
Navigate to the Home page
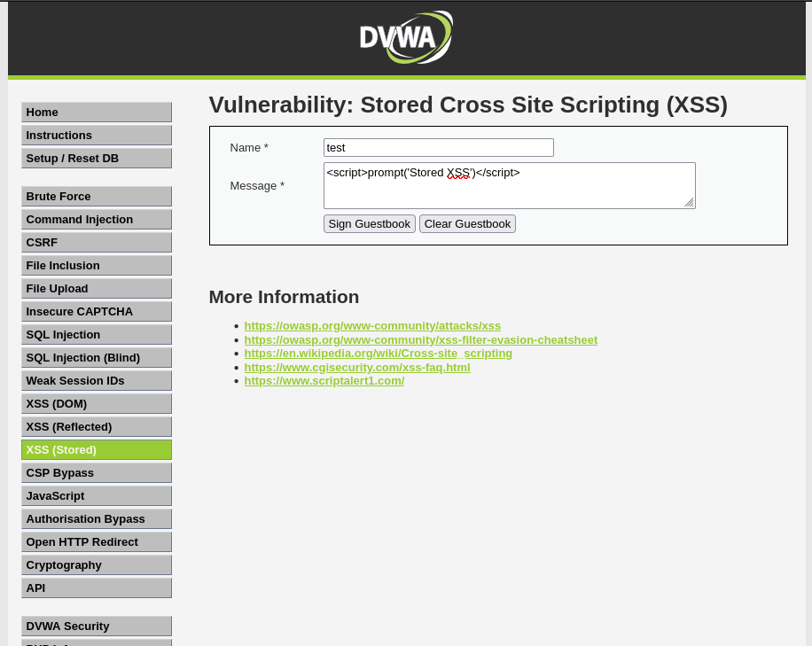point(96,112)
